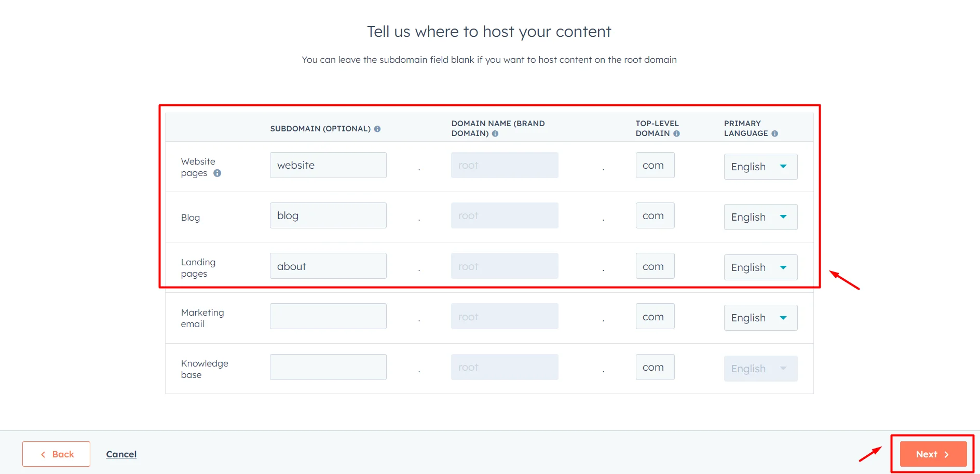Click the info icon beside Top-Level Domain header
This screenshot has width=980, height=474.
pos(676,133)
